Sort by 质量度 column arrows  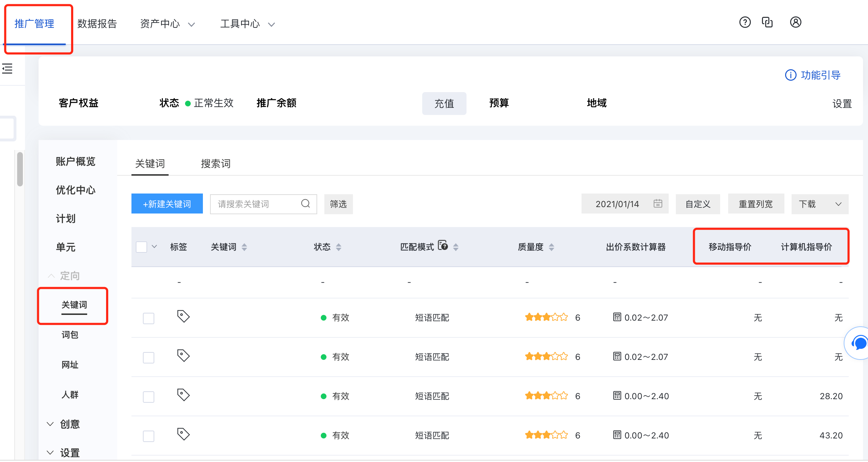coord(552,247)
